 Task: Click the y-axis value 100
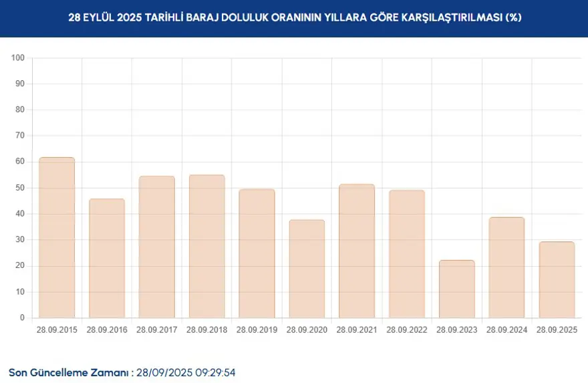(x=18, y=58)
